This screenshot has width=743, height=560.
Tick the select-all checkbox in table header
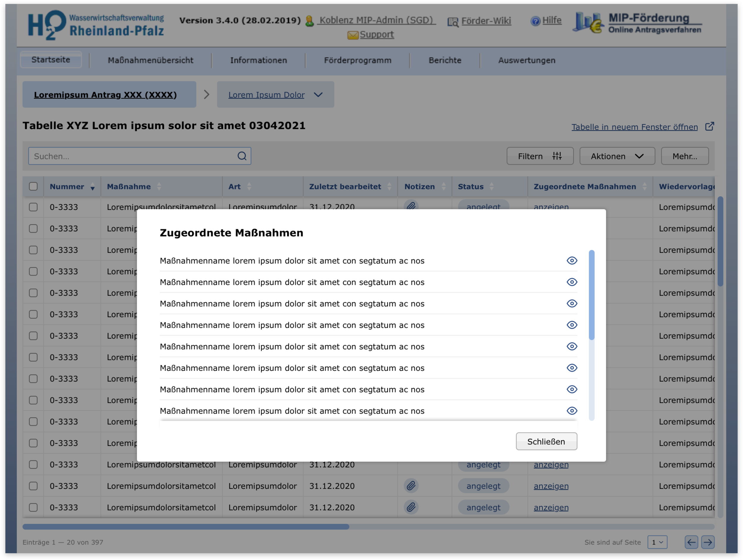click(33, 186)
